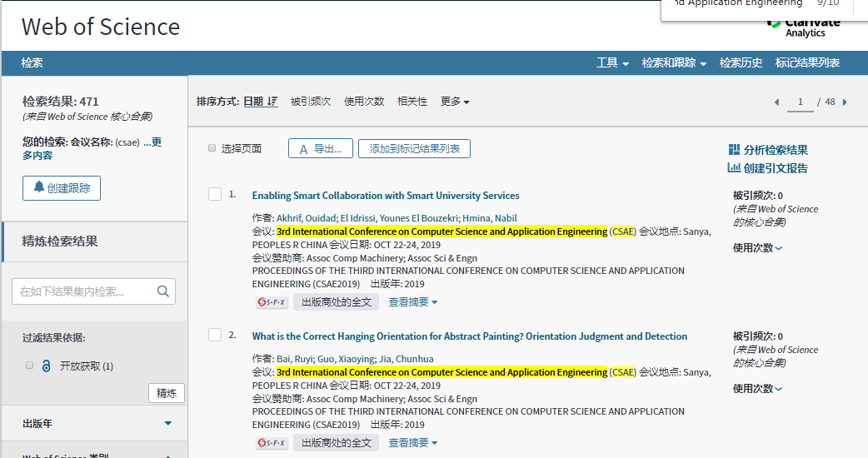Viewport: 868px width, 458px height.
Task: Open the 更多 sort options dropdown
Action: [x=455, y=102]
